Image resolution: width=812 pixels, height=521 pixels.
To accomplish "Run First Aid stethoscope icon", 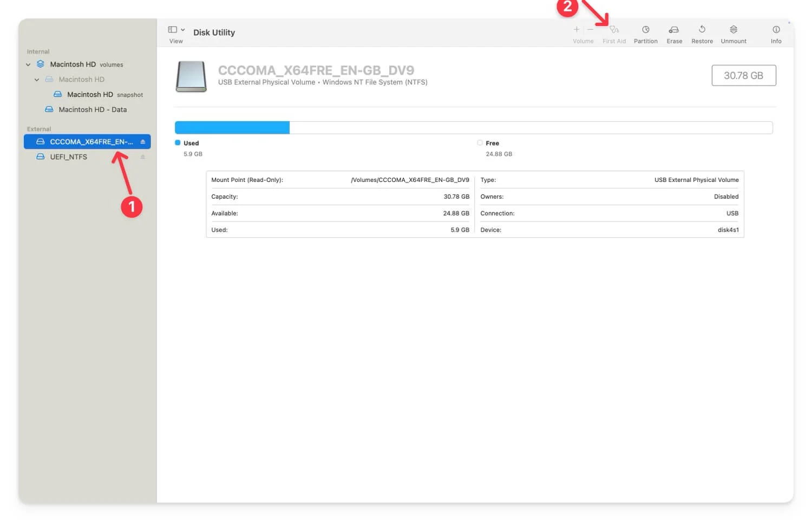I will coord(614,30).
